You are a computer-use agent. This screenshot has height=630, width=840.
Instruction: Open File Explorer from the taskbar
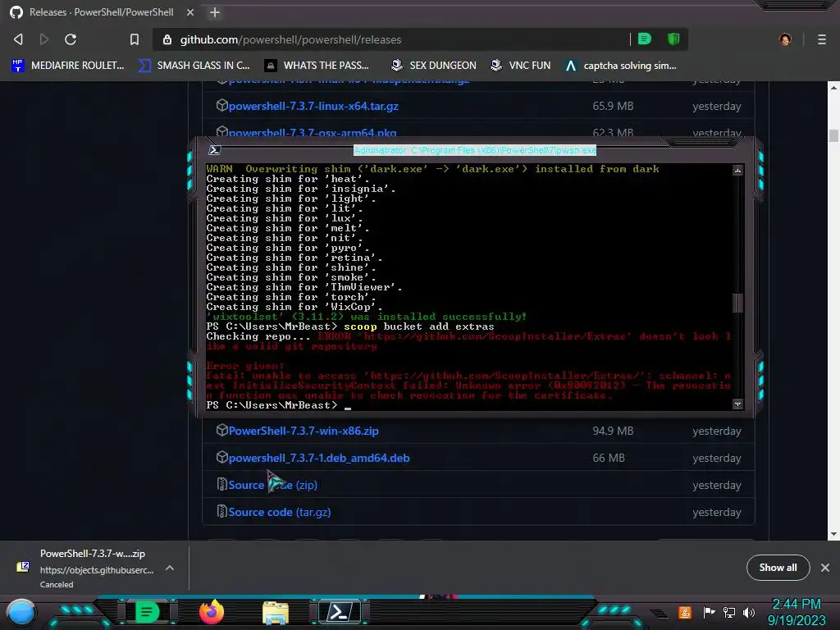[x=276, y=612]
